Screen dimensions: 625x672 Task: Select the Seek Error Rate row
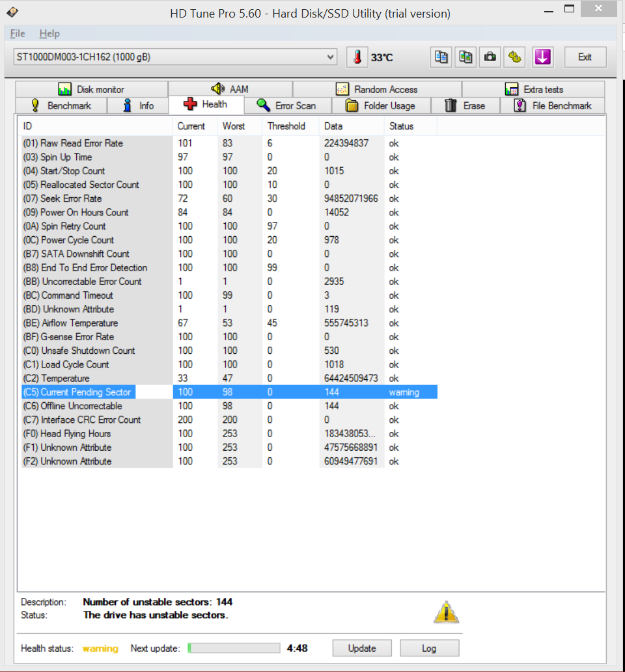(230, 198)
